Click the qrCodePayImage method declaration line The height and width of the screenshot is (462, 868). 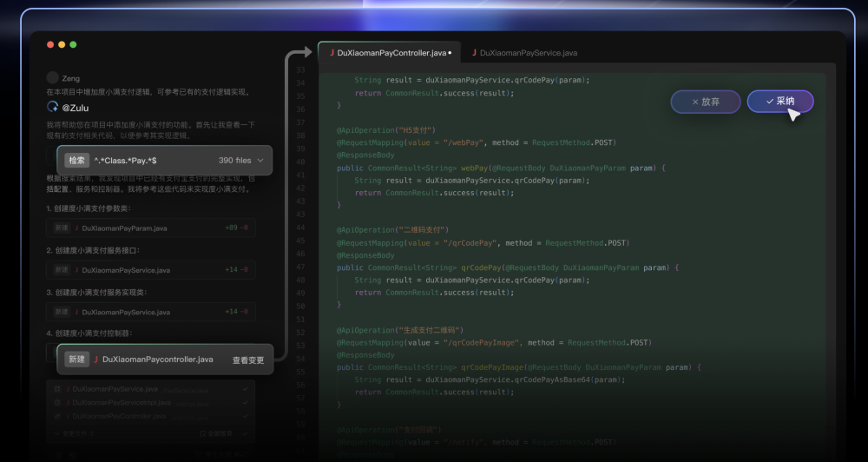click(x=519, y=367)
